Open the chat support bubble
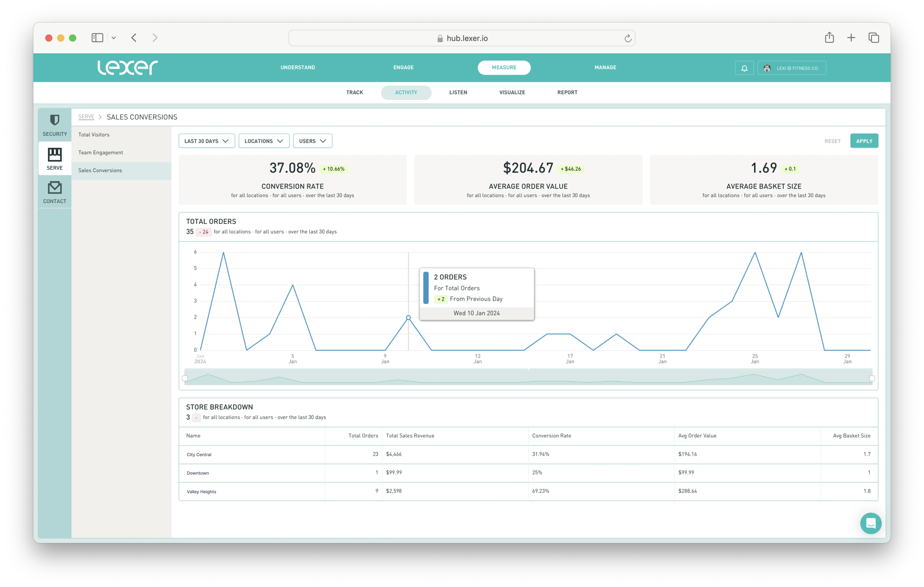Image resolution: width=924 pixels, height=587 pixels. click(x=870, y=523)
